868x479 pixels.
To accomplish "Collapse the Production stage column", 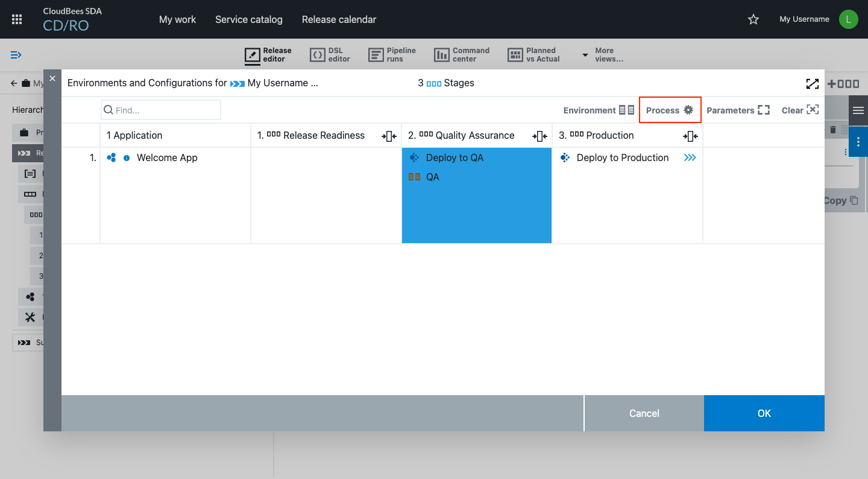I will tap(690, 136).
